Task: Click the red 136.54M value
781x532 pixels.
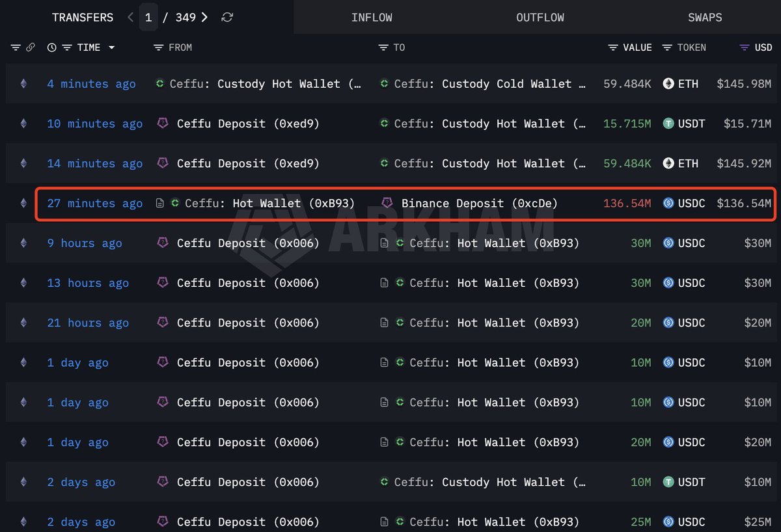Action: coord(627,204)
